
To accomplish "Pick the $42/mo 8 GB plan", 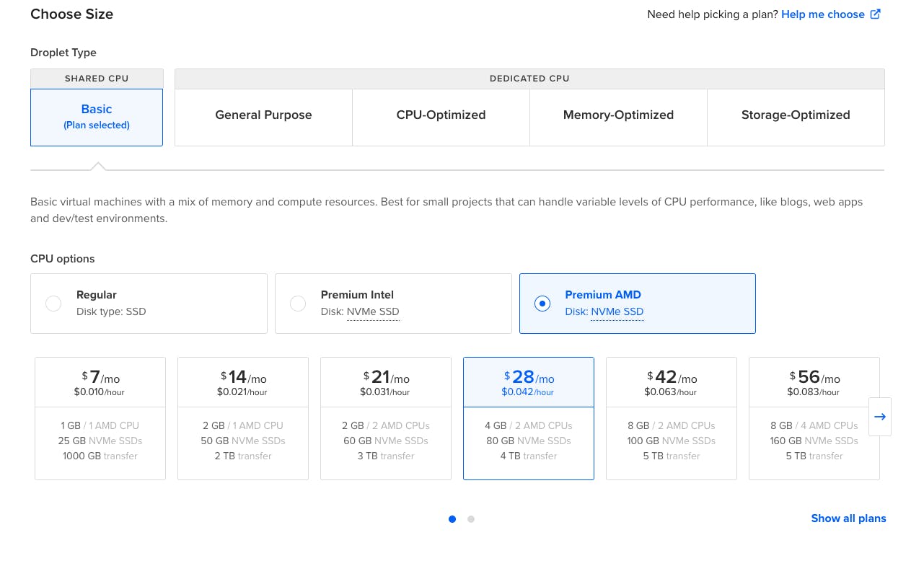I will (672, 418).
